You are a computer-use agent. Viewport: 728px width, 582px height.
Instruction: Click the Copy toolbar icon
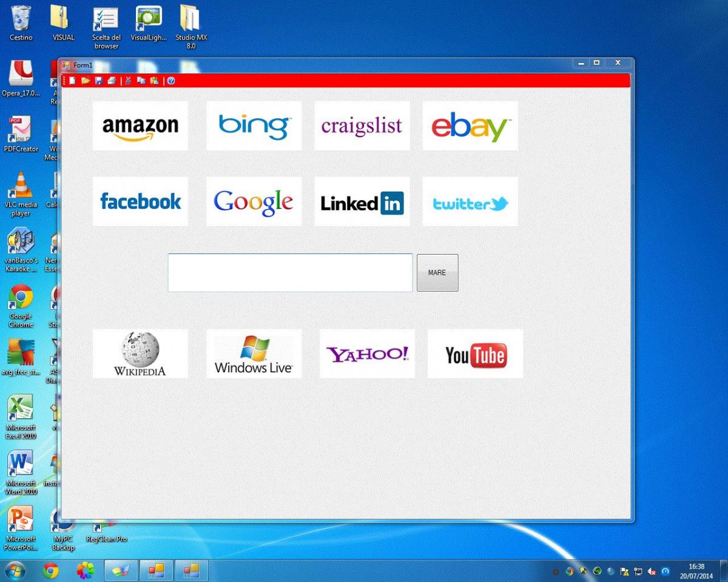141,81
